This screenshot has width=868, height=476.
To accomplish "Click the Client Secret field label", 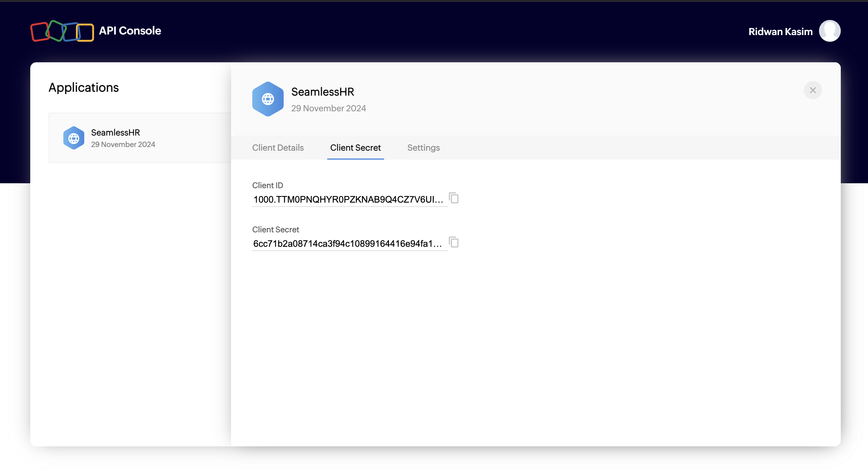I will pyautogui.click(x=275, y=230).
